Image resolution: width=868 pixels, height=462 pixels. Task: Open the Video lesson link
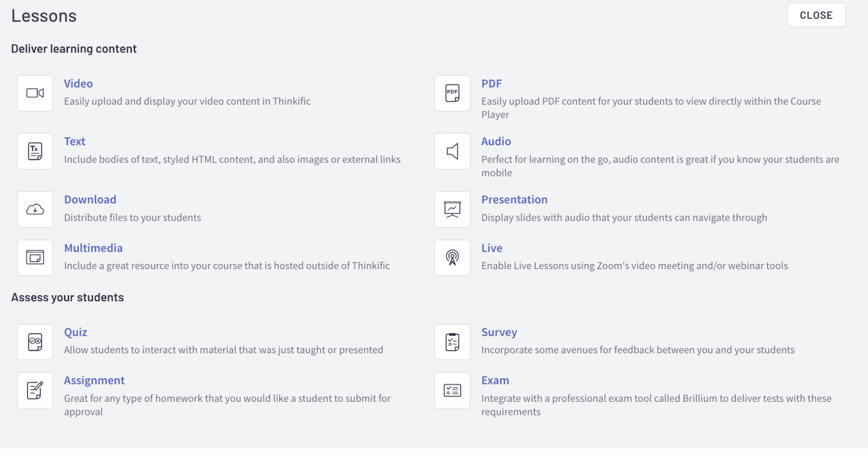coord(79,84)
